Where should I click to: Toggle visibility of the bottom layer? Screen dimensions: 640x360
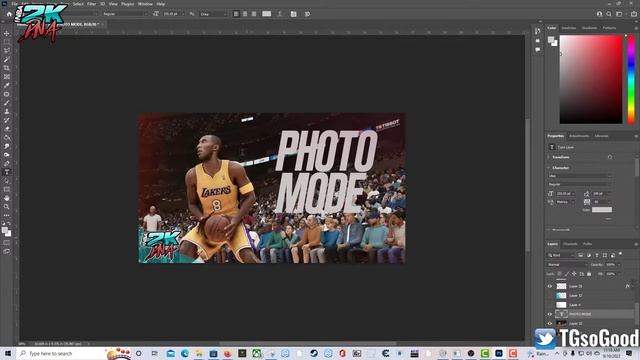coord(550,324)
